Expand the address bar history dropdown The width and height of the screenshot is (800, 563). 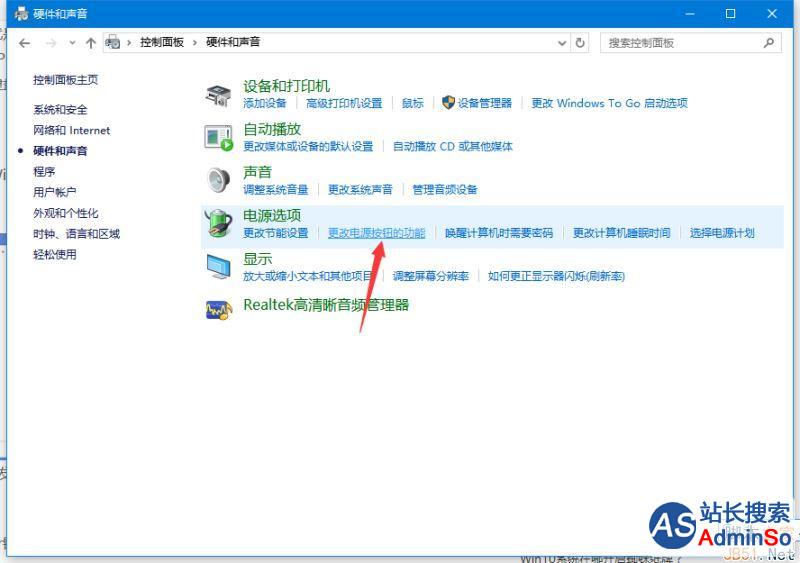click(x=562, y=43)
